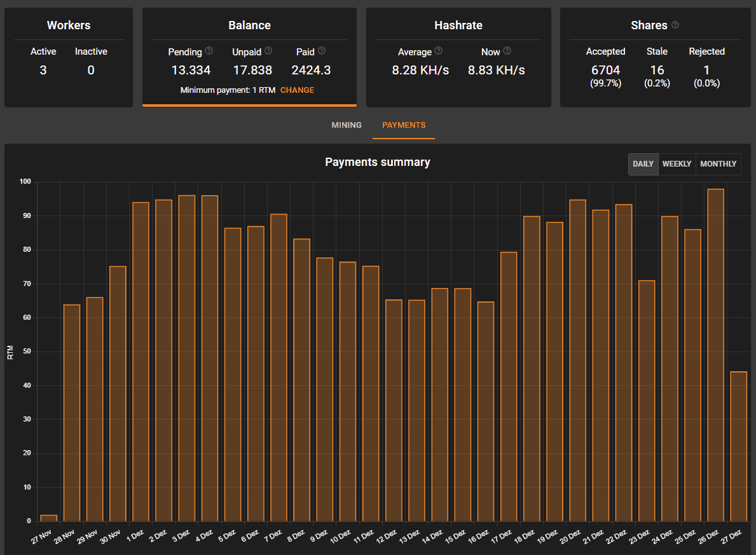Click the 16 Dez payment bar
This screenshot has width=756, height=555.
tap(486, 411)
